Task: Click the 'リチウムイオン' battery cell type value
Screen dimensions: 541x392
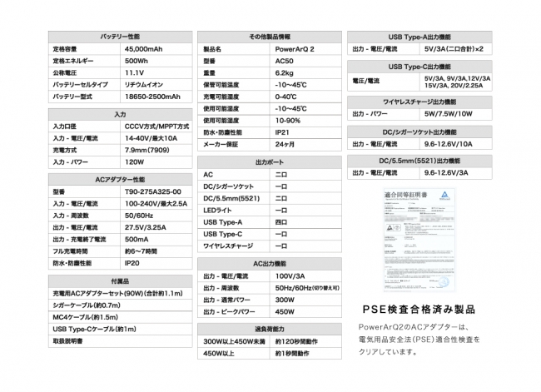Action: point(144,85)
